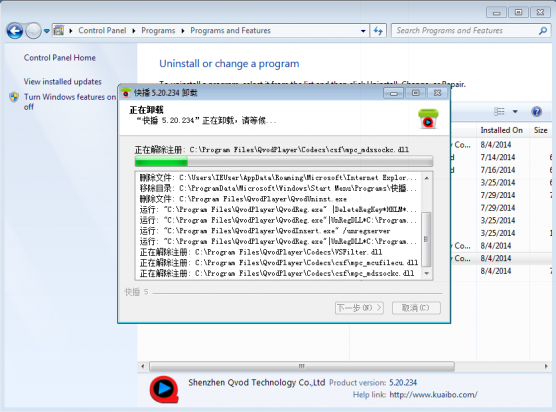The height and width of the screenshot is (412, 556).
Task: Click the horizontal scrollbar of the programs list
Action: click(344, 366)
